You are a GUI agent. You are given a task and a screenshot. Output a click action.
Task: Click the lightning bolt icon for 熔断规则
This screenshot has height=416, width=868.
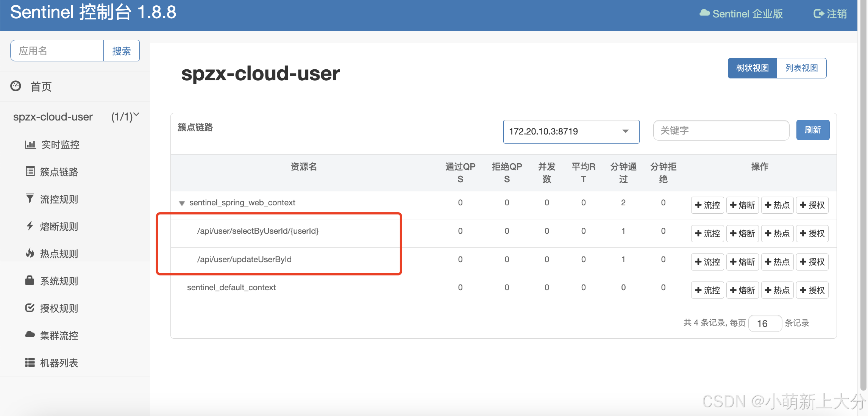[x=30, y=226]
